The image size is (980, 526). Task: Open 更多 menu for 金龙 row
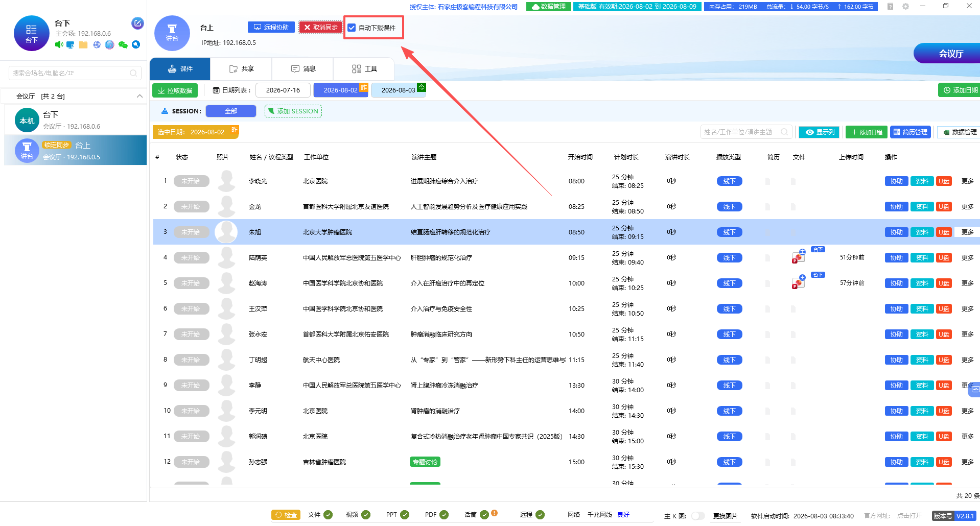(967, 207)
